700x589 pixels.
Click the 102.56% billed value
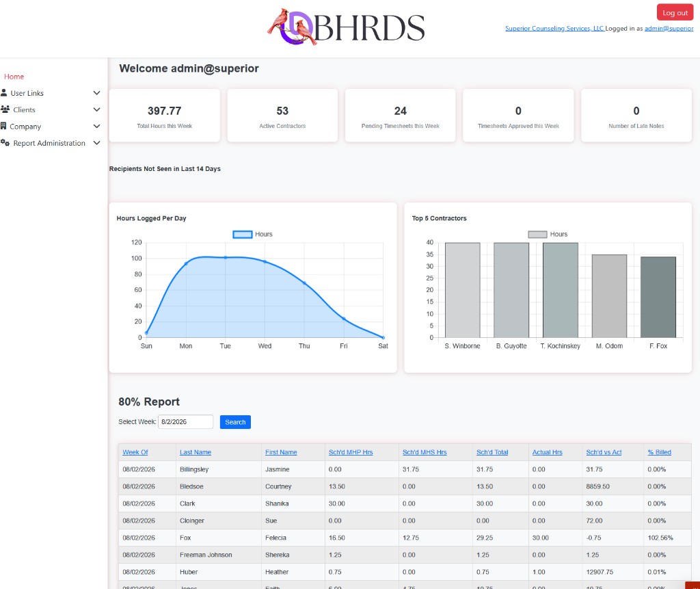[x=660, y=538]
